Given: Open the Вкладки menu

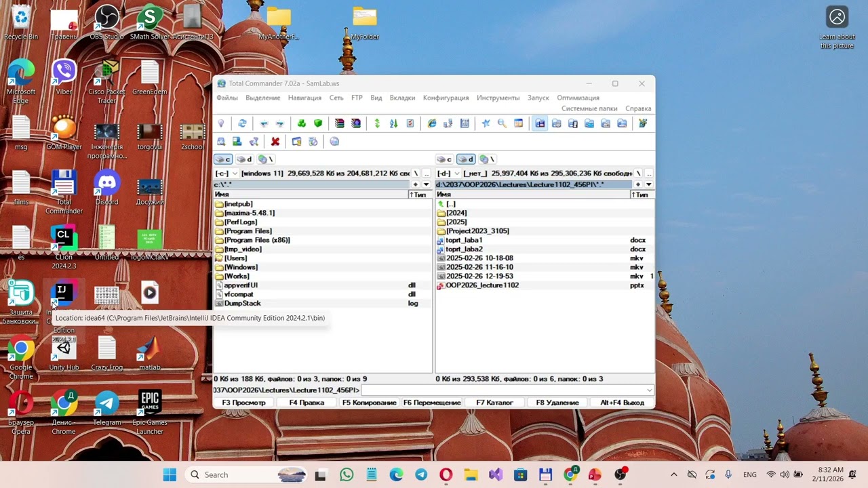Looking at the screenshot, I should (403, 98).
